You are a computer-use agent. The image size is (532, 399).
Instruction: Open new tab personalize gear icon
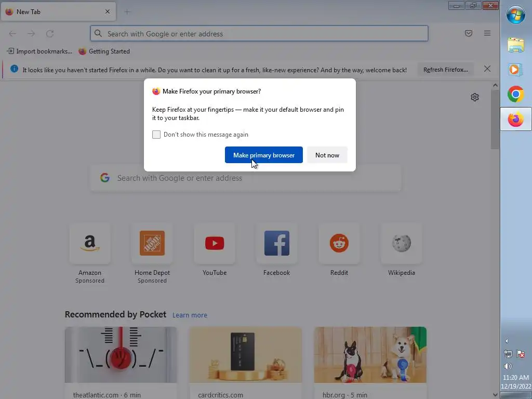[475, 97]
